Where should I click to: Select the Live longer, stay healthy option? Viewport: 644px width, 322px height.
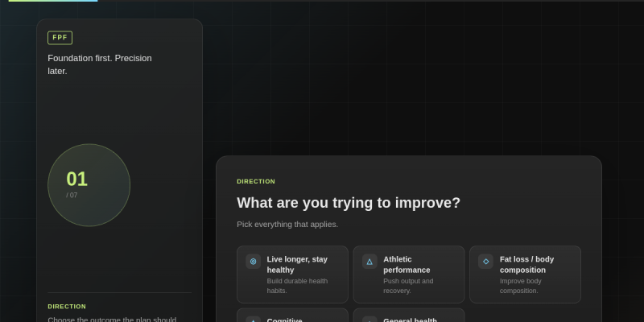(292, 275)
